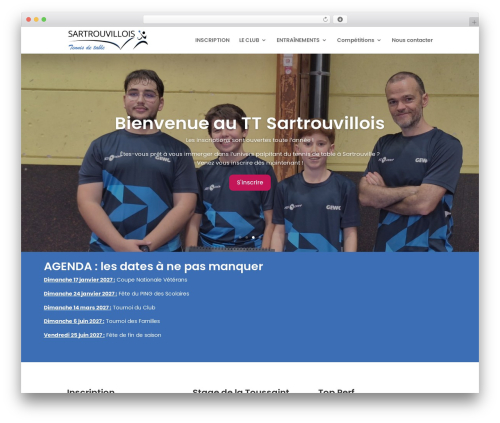Click 'Fête du PING des Scolaires' text

click(154, 294)
